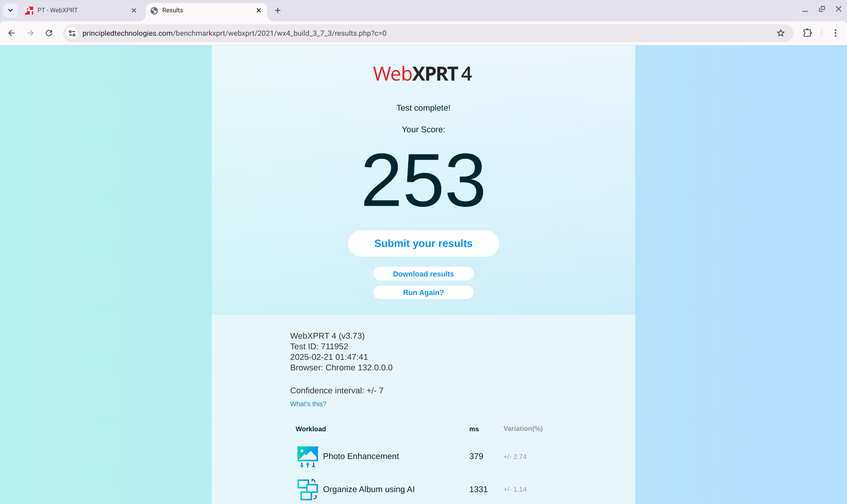Click the Organize Album using AI icon
This screenshot has height=504, width=847.
307,489
